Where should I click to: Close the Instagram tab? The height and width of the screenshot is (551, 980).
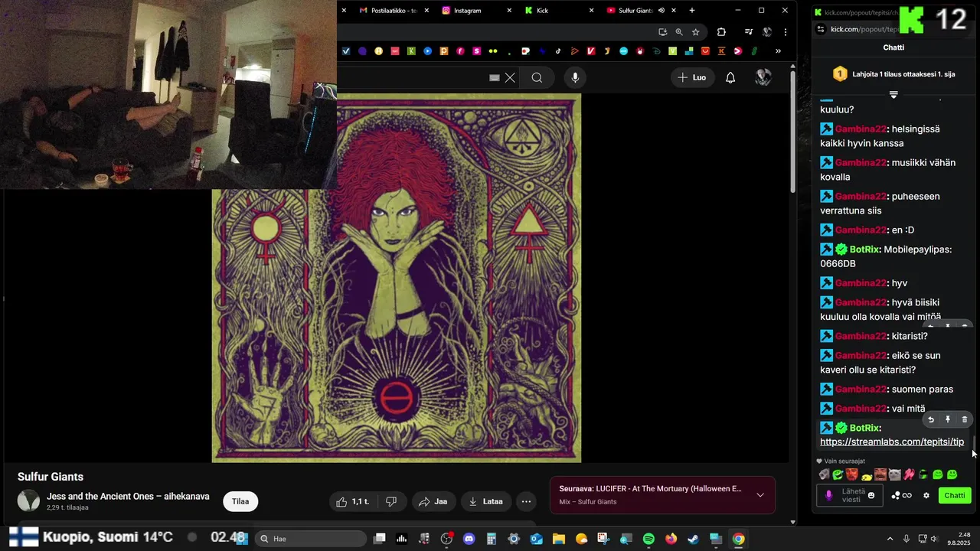point(510,10)
